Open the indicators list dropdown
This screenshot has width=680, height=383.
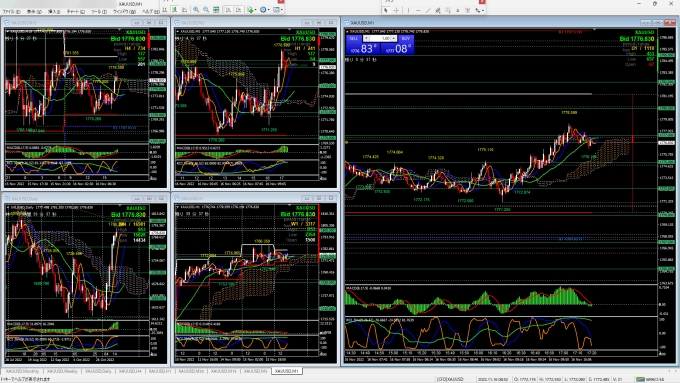[x=252, y=10]
